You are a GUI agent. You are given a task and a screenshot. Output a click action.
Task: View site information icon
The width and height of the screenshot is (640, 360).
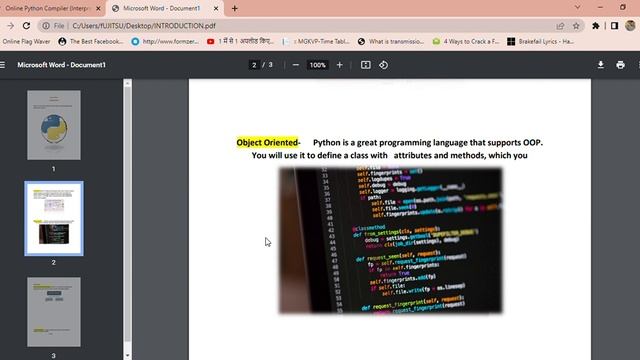(46, 26)
